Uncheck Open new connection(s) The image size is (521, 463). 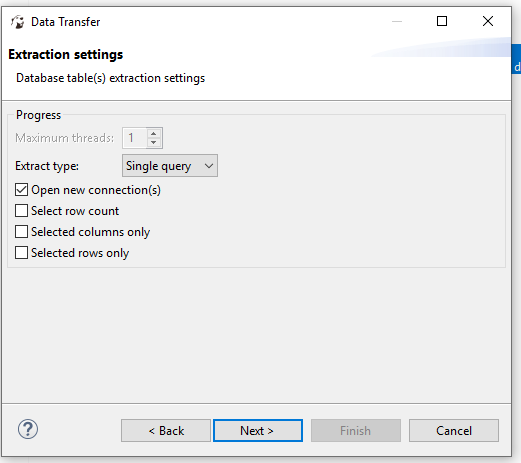click(x=21, y=190)
